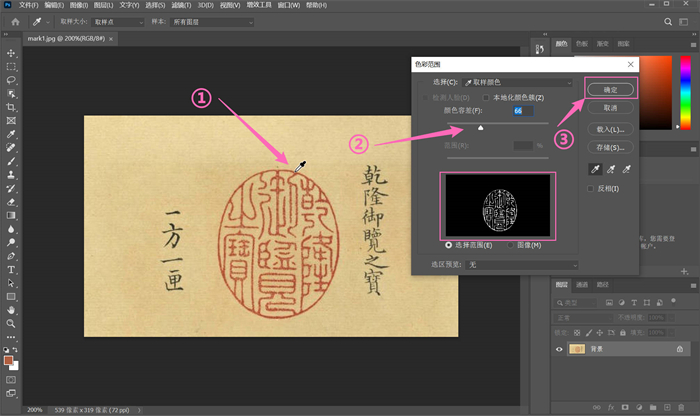The height and width of the screenshot is (416, 700).
Task: Select the Type (T) tool
Action: pyautogui.click(x=11, y=270)
